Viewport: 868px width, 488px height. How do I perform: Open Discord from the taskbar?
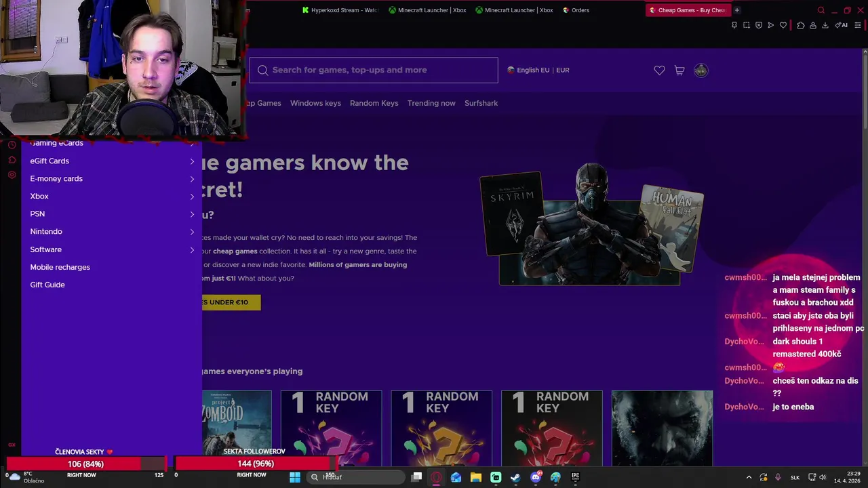(x=536, y=477)
